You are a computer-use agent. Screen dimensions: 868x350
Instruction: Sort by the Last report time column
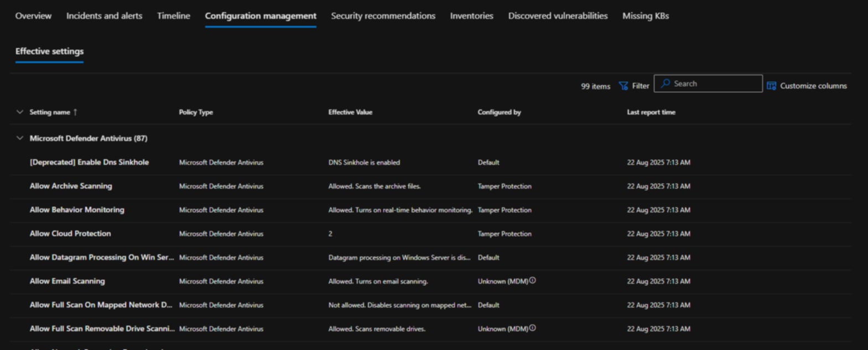[x=651, y=112]
